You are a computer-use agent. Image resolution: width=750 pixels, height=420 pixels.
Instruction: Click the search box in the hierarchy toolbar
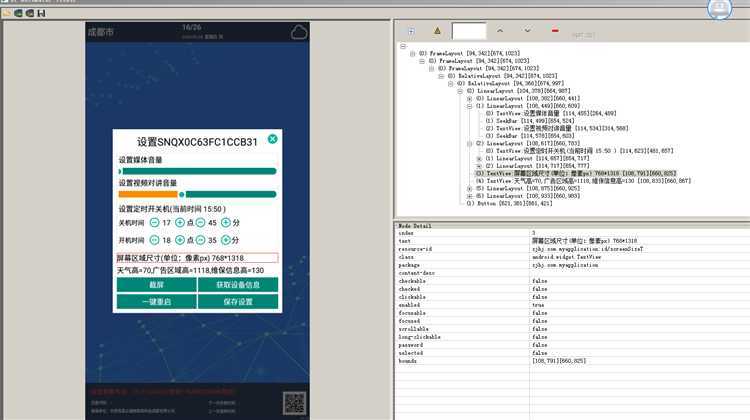pyautogui.click(x=469, y=31)
